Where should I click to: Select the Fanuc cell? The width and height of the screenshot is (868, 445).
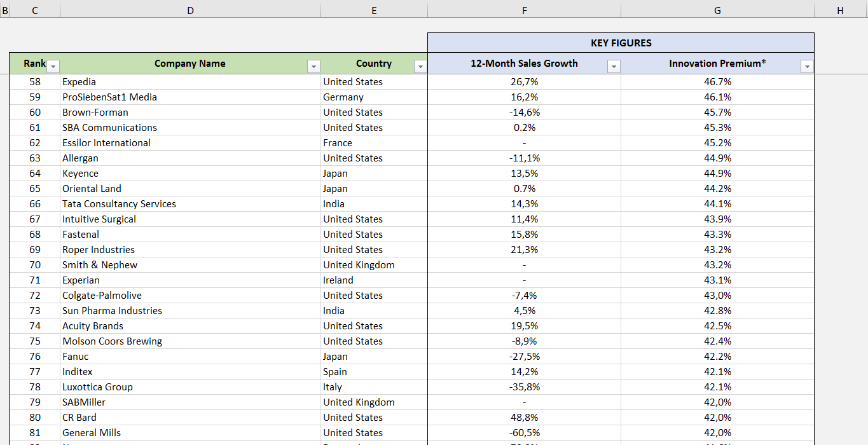point(191,357)
